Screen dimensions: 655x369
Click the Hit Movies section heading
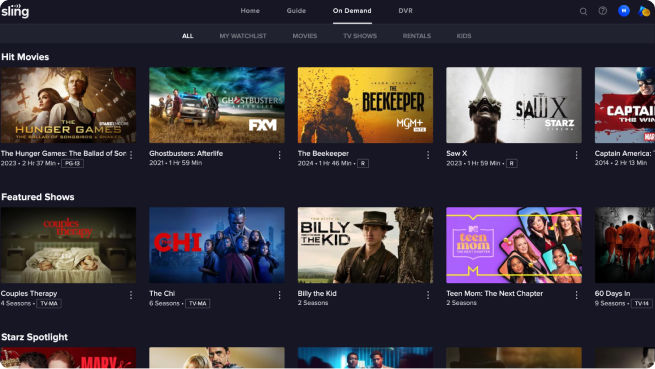25,57
